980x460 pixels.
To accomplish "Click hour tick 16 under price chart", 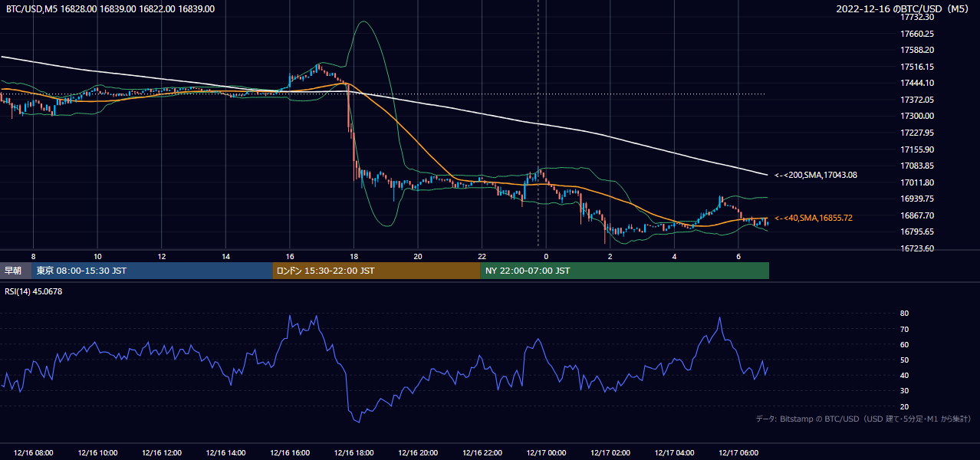I will (290, 256).
